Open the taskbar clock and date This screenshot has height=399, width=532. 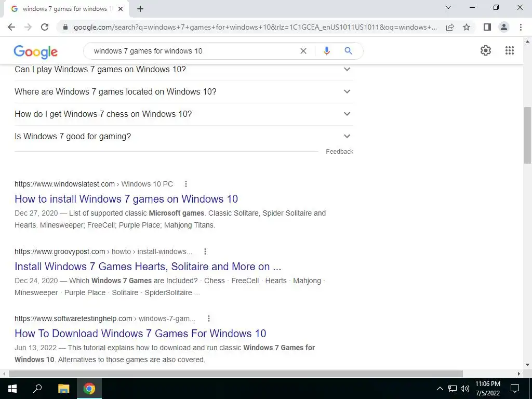tap(487, 389)
